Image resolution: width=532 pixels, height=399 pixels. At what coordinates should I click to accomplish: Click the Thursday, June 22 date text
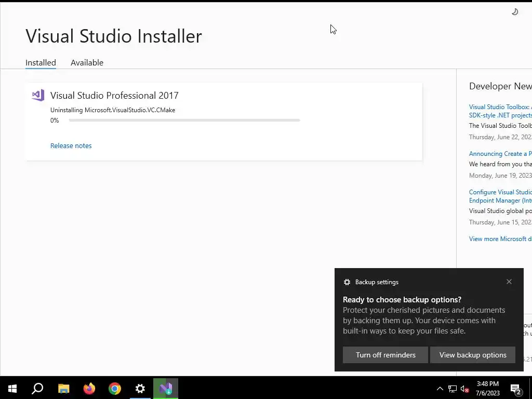click(x=500, y=137)
